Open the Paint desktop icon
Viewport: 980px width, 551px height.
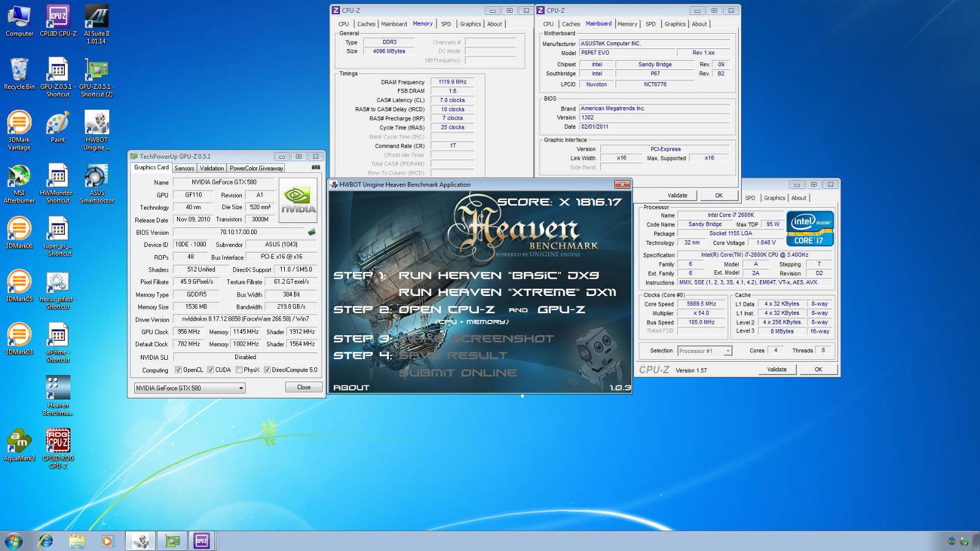pos(58,127)
